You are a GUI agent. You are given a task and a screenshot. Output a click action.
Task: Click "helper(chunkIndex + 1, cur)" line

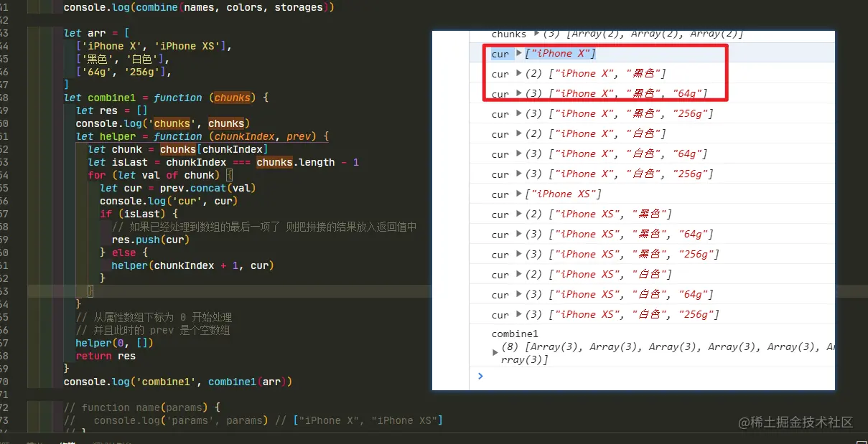point(192,265)
